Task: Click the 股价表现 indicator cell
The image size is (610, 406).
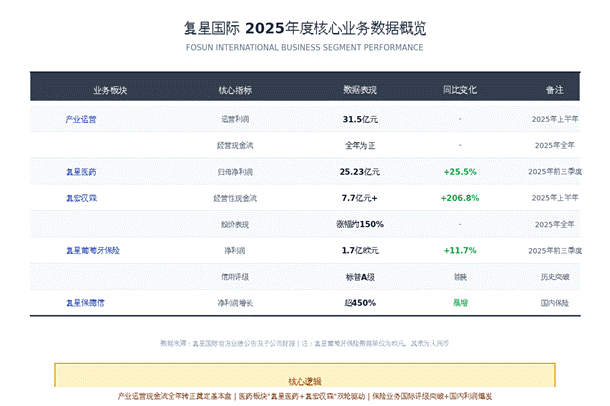Action: coord(235,224)
